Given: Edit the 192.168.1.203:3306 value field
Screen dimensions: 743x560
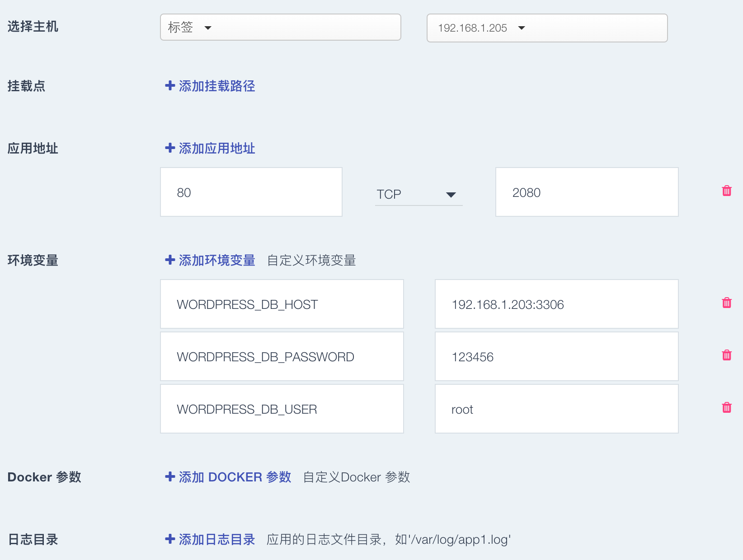Looking at the screenshot, I should [x=556, y=304].
